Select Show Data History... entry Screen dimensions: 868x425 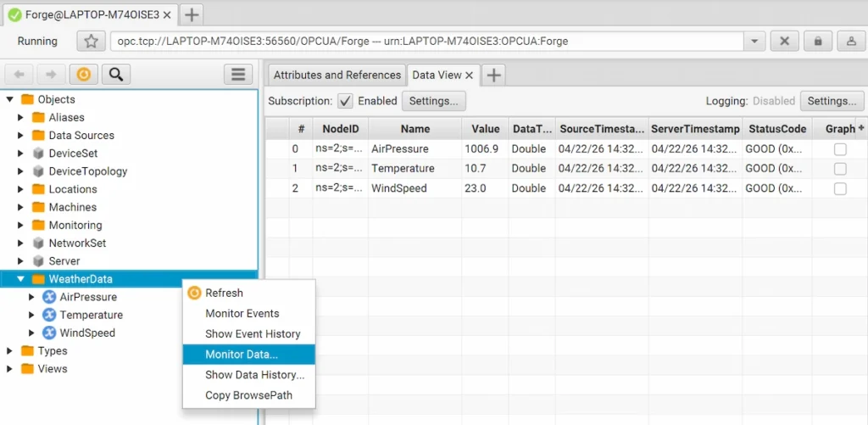249,375
